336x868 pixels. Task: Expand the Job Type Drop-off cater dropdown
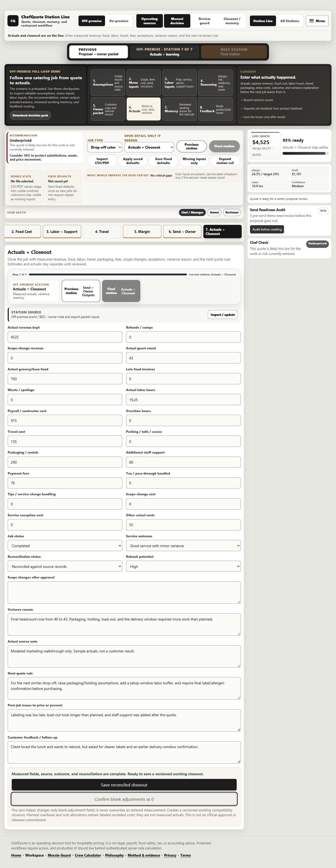coord(105,147)
